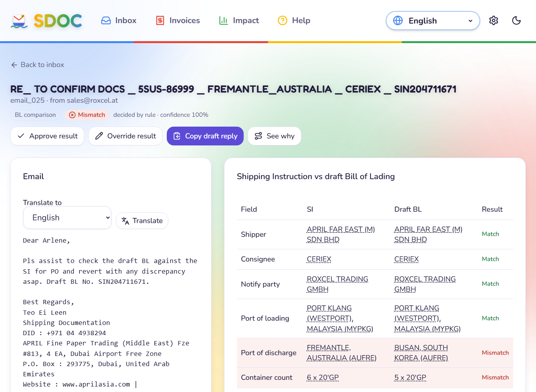Click the flow icon on See why
Viewport: 536px width, 392px height.
pyautogui.click(x=258, y=136)
